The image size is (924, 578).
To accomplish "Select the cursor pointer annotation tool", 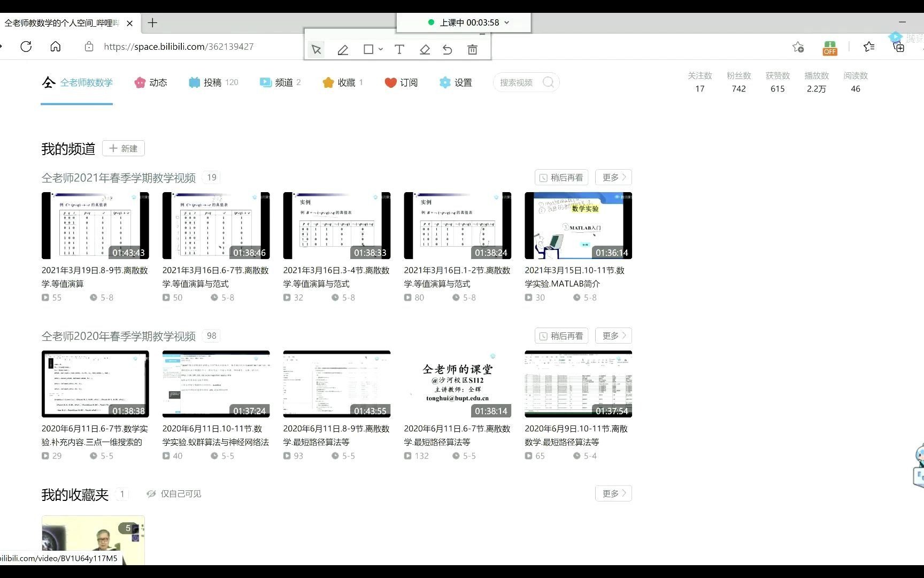I will [x=316, y=50].
